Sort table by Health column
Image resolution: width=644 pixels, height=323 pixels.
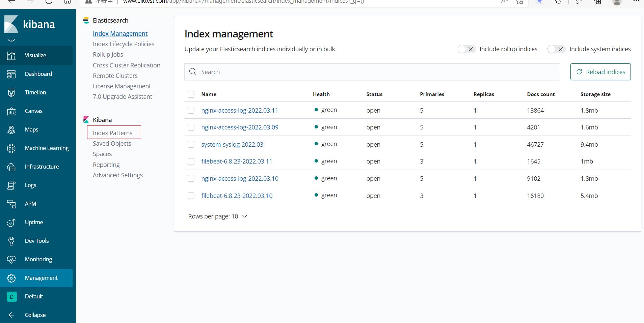click(x=321, y=94)
